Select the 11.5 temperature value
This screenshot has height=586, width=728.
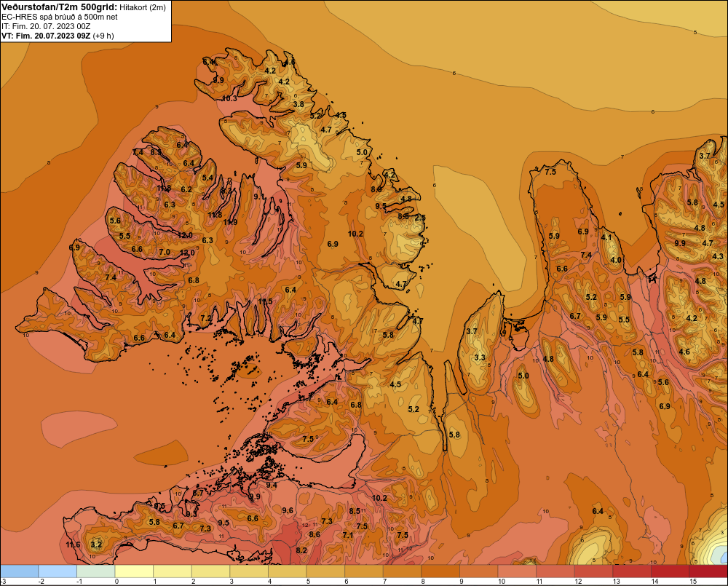[265, 301]
